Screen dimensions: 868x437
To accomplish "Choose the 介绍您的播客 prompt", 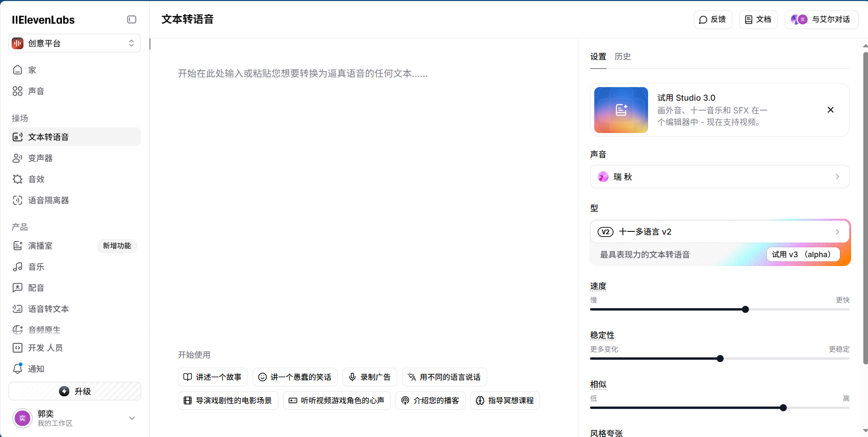I will [x=430, y=400].
